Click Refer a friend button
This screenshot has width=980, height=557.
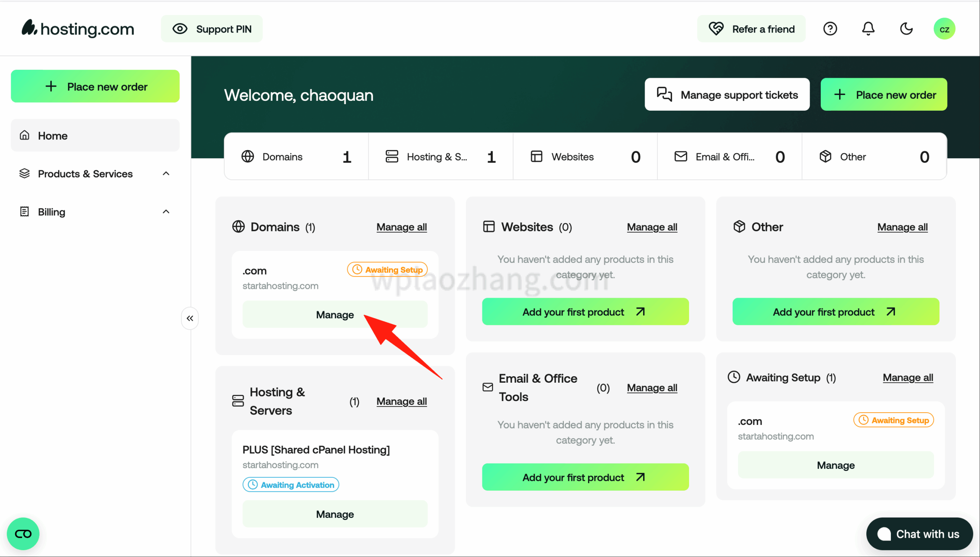[751, 29]
